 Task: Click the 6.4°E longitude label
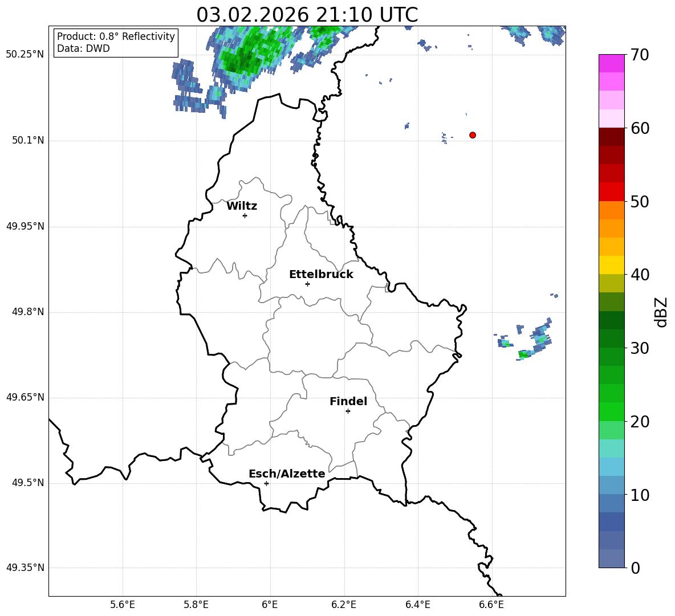tap(417, 605)
